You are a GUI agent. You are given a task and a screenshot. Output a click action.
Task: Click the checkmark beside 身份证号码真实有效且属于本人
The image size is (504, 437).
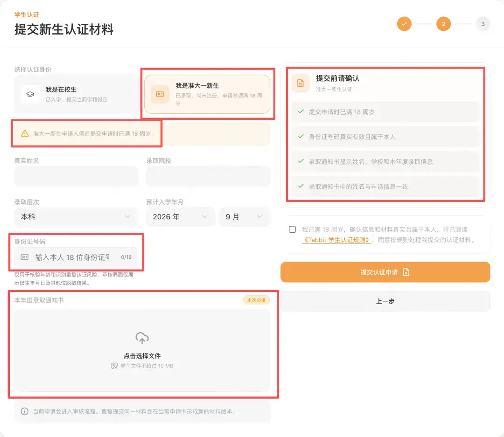point(301,136)
